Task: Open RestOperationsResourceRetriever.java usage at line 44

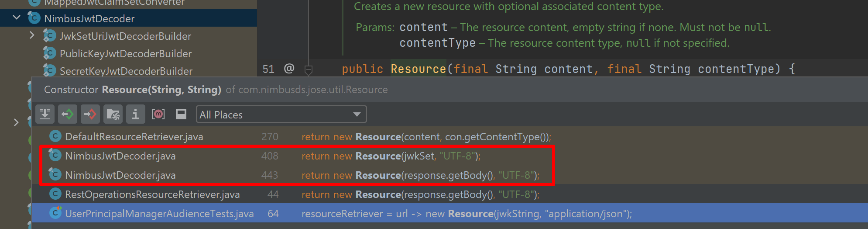Action: 449,194
